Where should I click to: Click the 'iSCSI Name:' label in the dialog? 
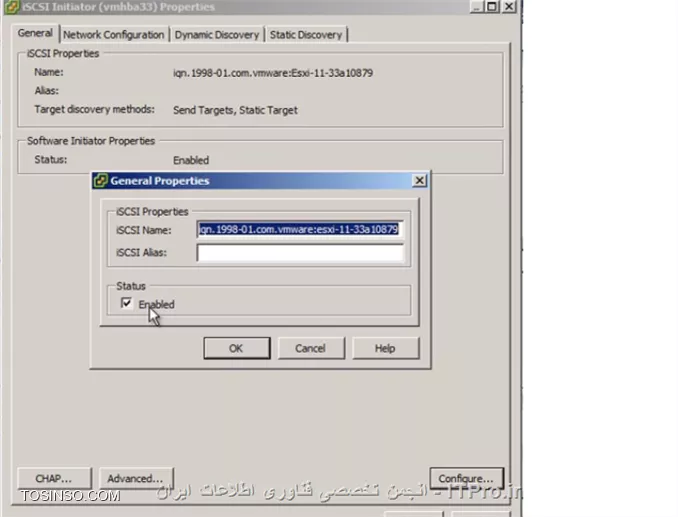tap(144, 230)
